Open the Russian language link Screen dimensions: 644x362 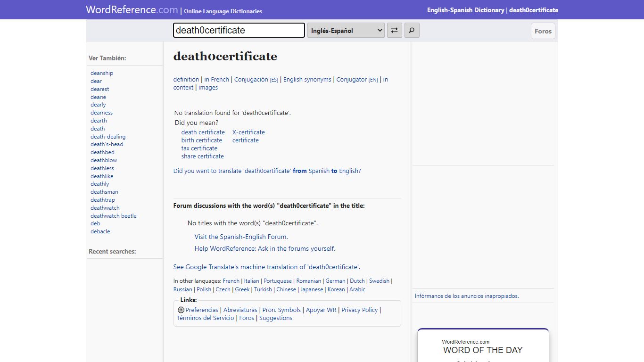183,289
